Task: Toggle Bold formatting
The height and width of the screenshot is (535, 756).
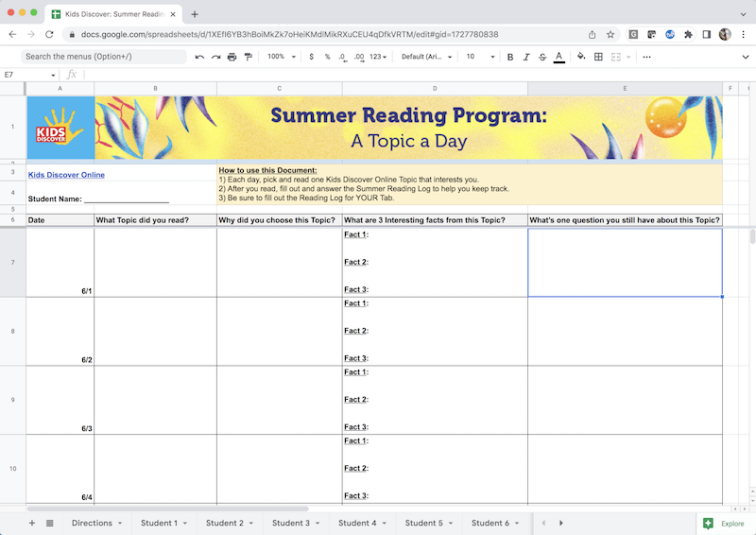Action: [x=510, y=57]
